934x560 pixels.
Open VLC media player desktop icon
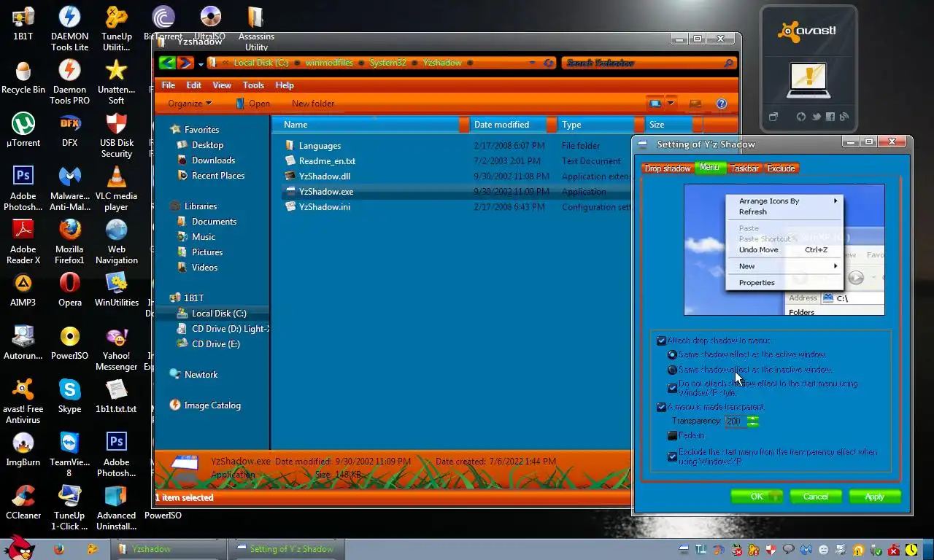click(x=116, y=189)
